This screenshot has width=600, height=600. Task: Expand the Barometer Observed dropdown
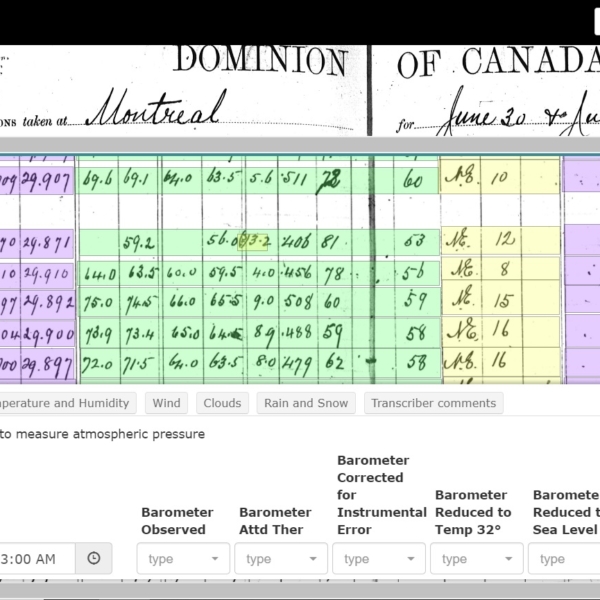183,559
